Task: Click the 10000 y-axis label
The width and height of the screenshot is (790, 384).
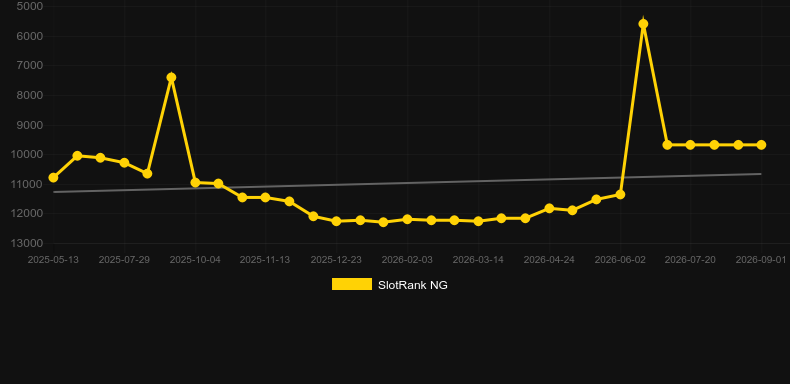Action: point(27,154)
